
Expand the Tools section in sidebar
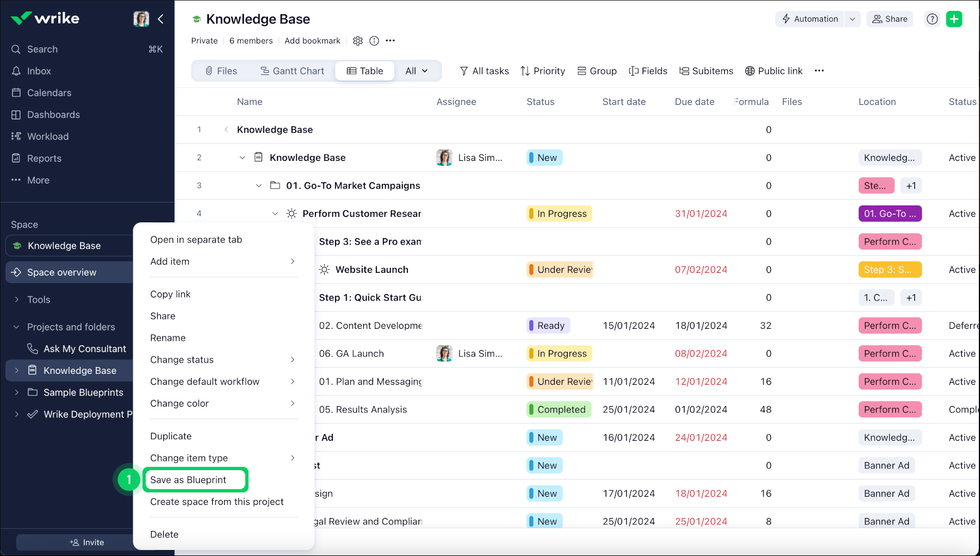[16, 299]
